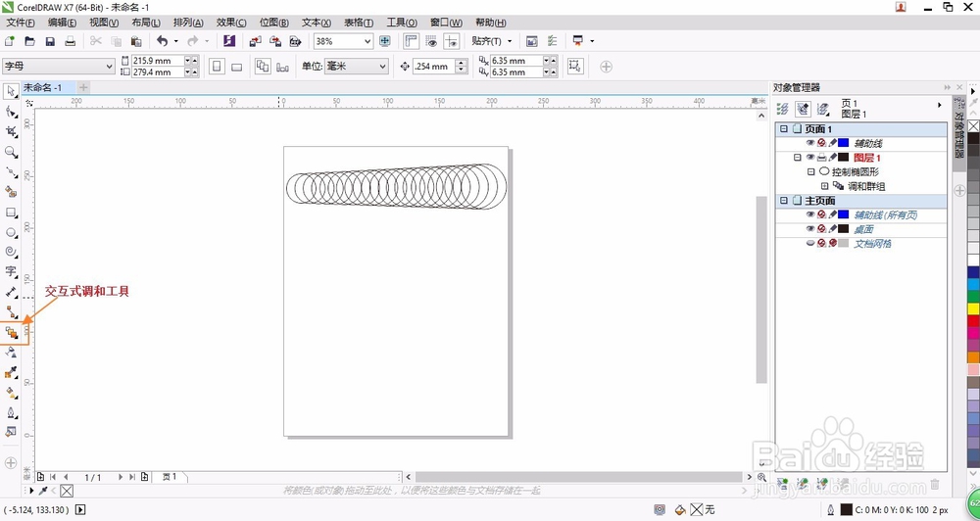Go to the next page arrow

121,477
